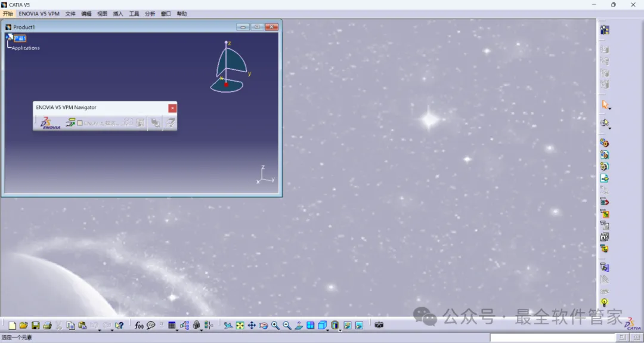This screenshot has height=343, width=644.
Task: Click the Capture camera icon
Action: tap(379, 325)
